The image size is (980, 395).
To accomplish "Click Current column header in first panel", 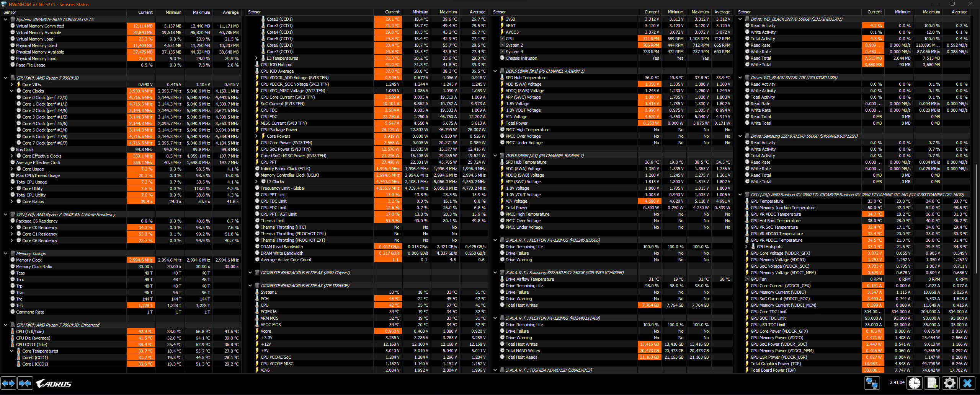I will [x=141, y=12].
